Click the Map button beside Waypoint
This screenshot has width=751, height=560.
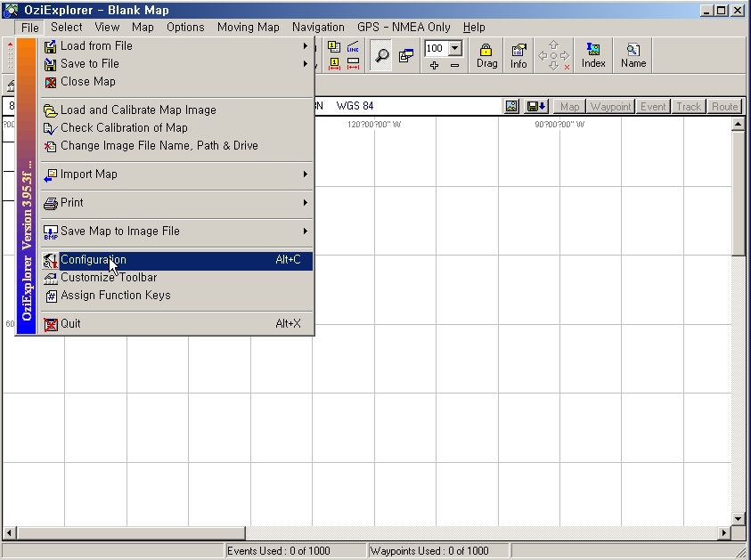pos(569,107)
